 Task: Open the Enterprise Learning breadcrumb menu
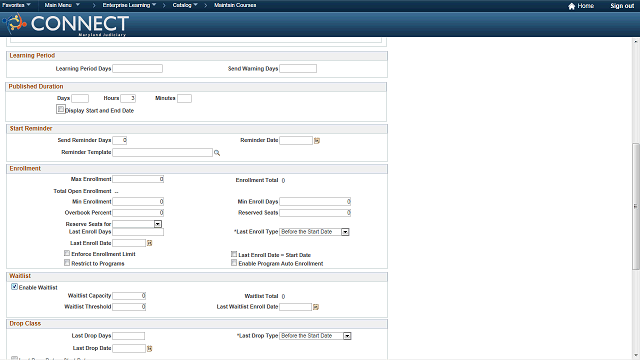coord(129,5)
